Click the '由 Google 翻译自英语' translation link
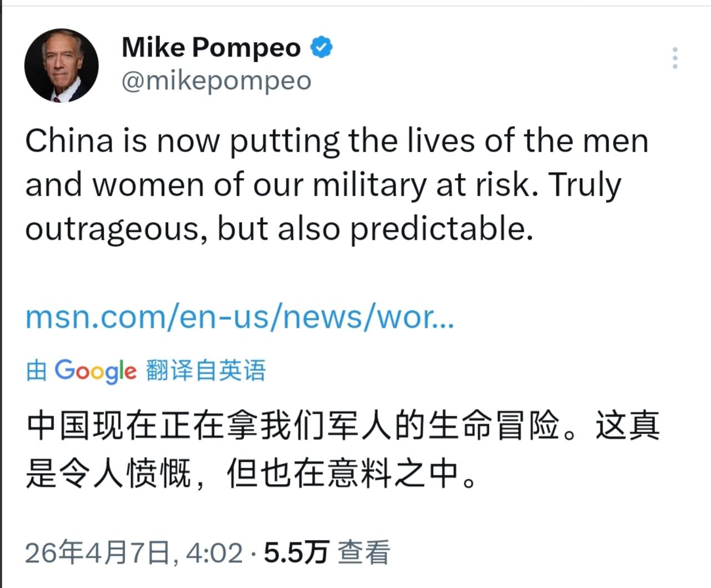The image size is (711, 588). pyautogui.click(x=147, y=370)
